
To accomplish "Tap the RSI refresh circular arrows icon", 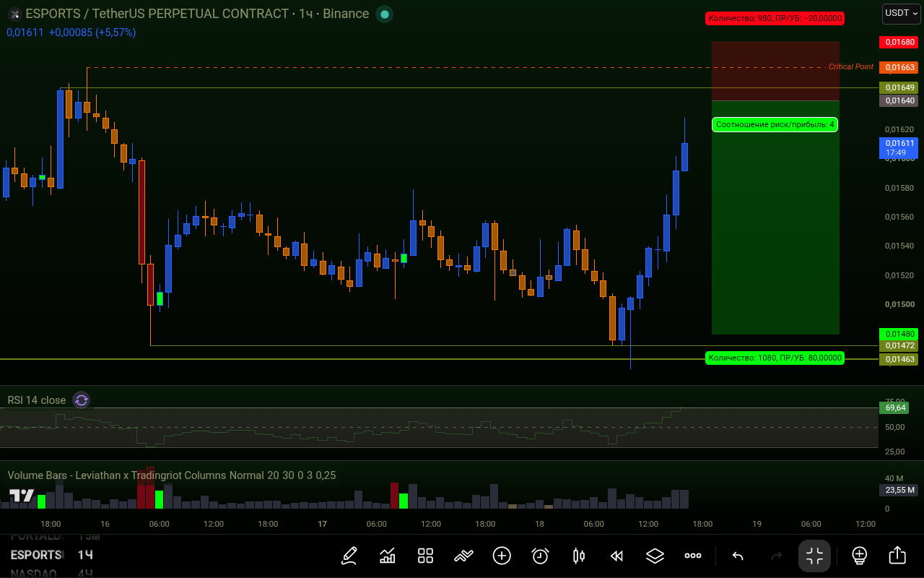I will pos(82,400).
